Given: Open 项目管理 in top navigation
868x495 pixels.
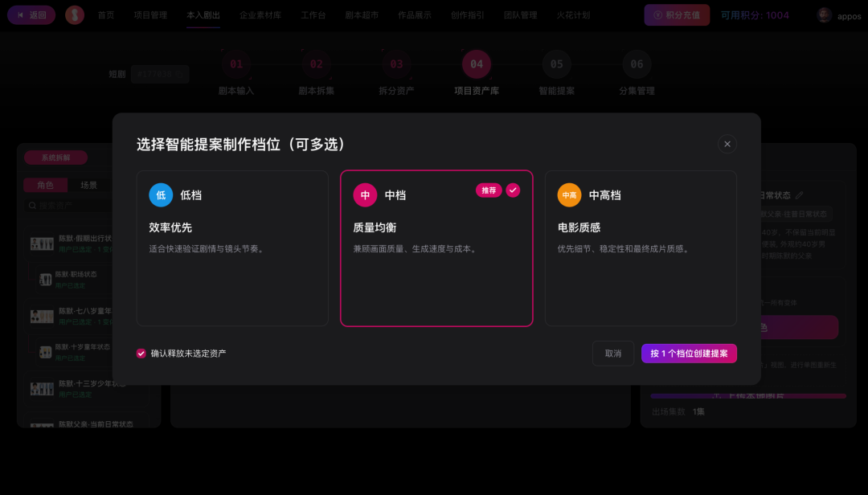Looking at the screenshot, I should [x=150, y=15].
